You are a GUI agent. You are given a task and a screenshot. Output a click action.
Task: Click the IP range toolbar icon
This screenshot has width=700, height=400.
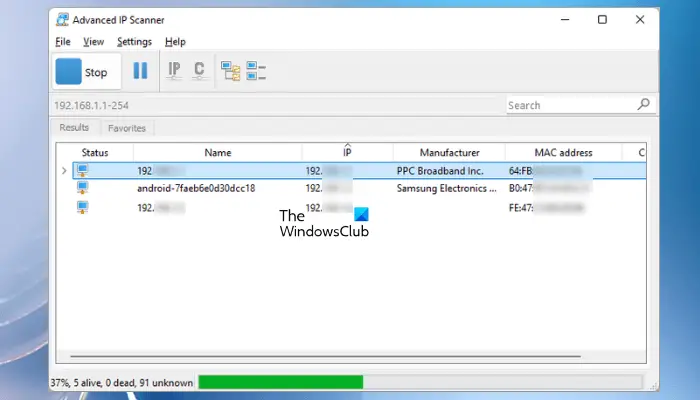(174, 71)
